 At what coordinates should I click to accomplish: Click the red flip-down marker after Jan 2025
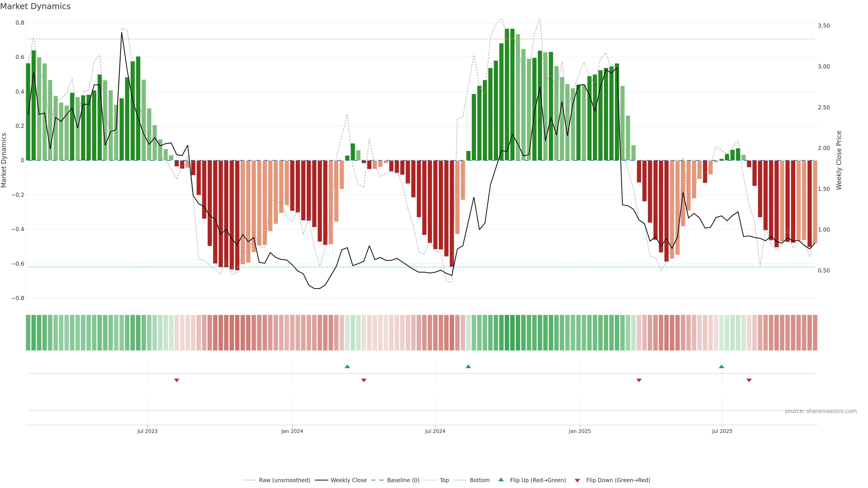(x=639, y=380)
